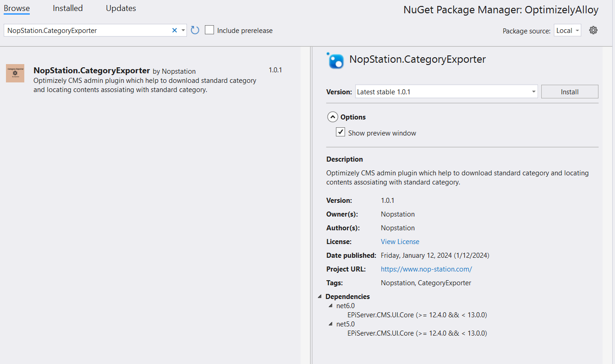Collapse the Dependencies tree

point(321,296)
